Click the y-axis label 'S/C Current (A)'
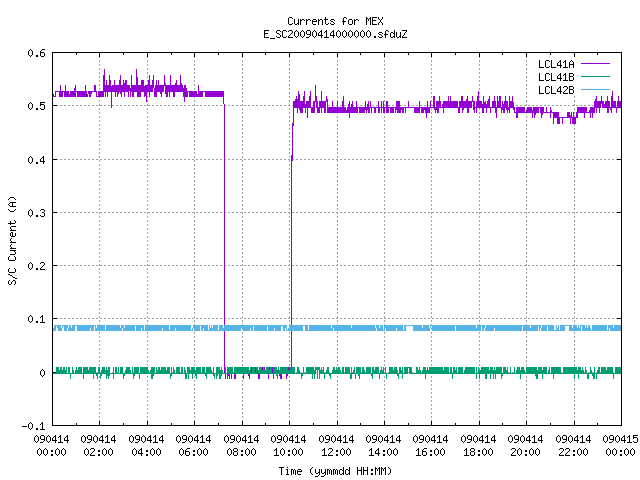The height and width of the screenshot is (480, 640). coord(12,240)
